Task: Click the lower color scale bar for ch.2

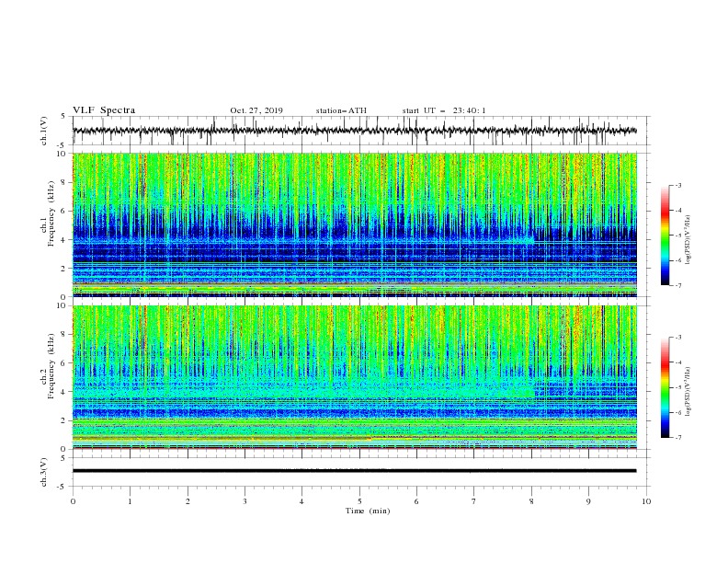Action: (x=665, y=387)
